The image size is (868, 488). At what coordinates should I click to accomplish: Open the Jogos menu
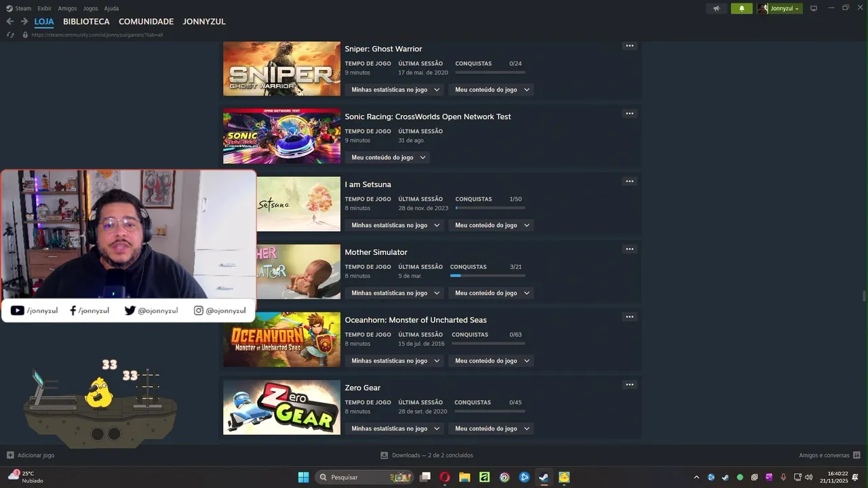[90, 9]
